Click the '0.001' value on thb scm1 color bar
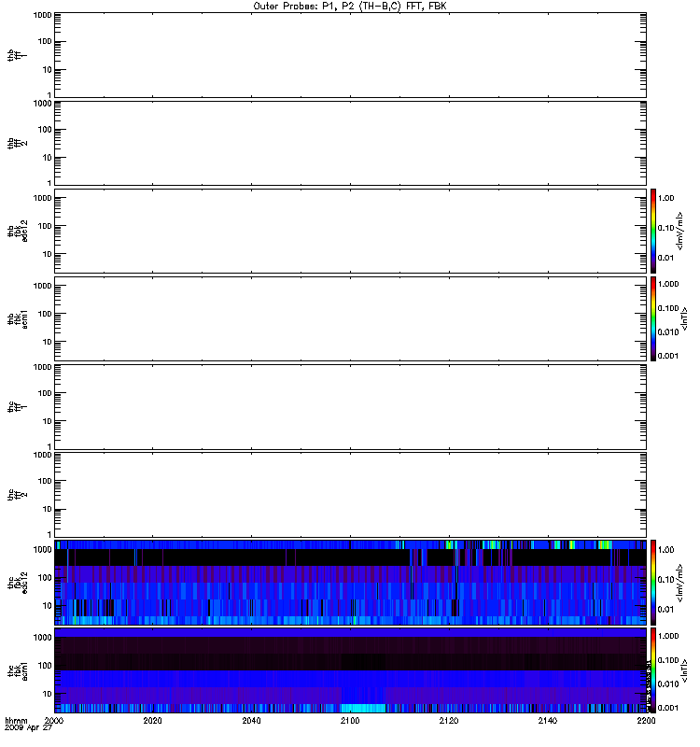 point(668,356)
